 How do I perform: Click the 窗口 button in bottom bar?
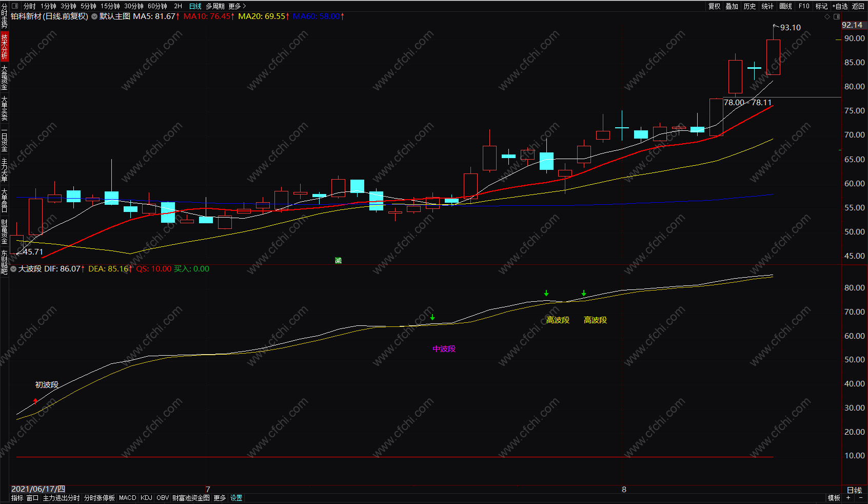pos(32,498)
